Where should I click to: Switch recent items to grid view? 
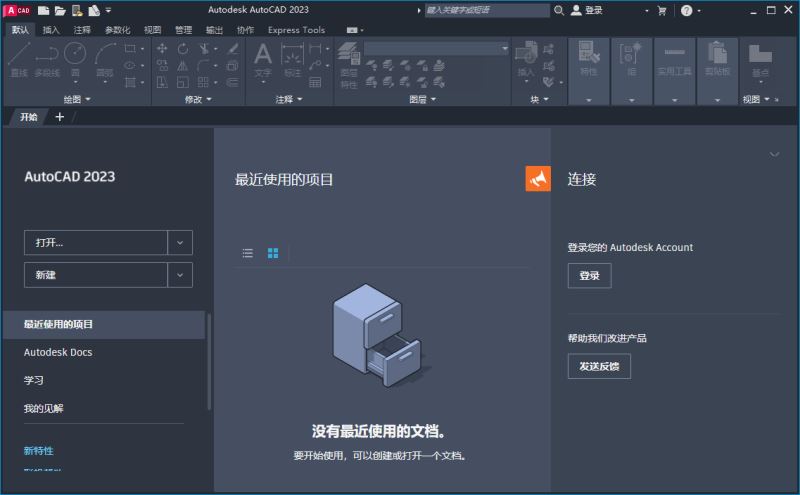(273, 253)
